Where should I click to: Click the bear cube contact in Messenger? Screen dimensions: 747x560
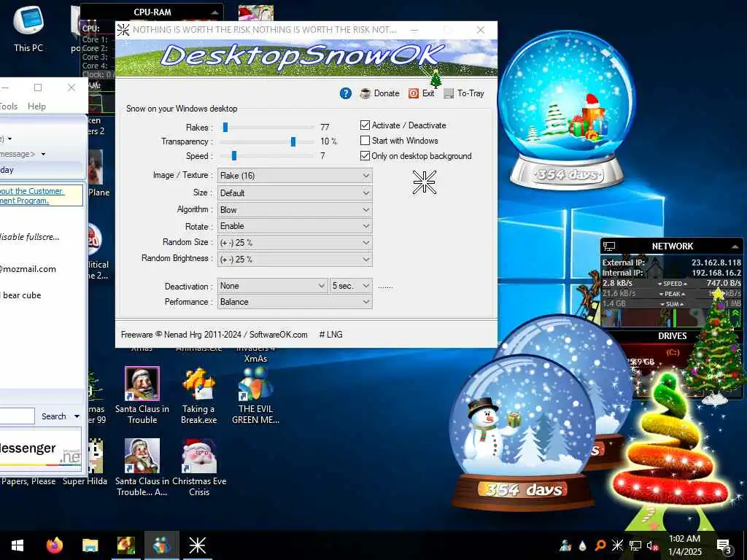(21, 295)
